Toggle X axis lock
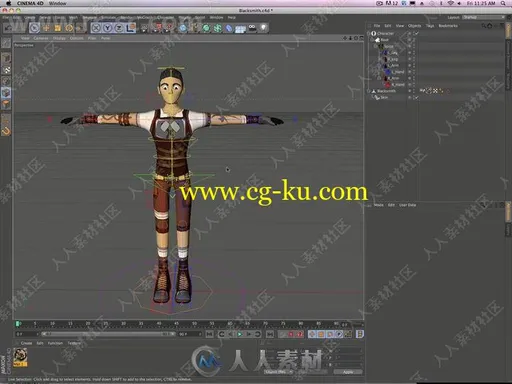This screenshot has height=384, width=512. (x=96, y=28)
